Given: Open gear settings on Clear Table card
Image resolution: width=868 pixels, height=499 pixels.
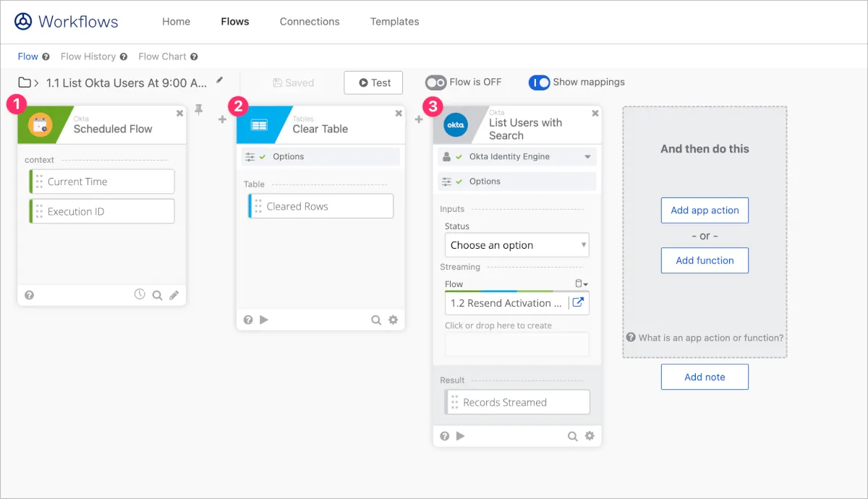Looking at the screenshot, I should click(x=393, y=320).
